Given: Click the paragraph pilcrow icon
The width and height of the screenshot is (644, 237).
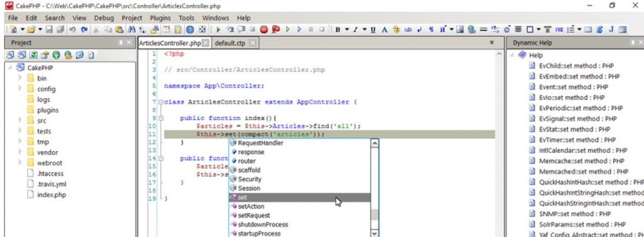Looking at the screenshot, I should pos(431,30).
